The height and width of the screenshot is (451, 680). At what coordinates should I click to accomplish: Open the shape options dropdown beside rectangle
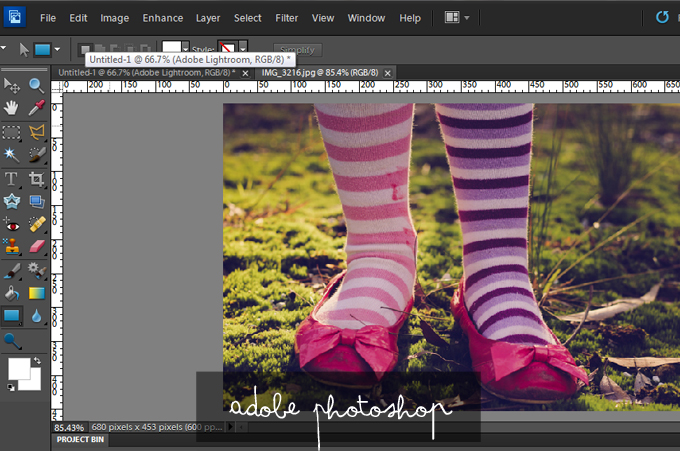point(57,50)
